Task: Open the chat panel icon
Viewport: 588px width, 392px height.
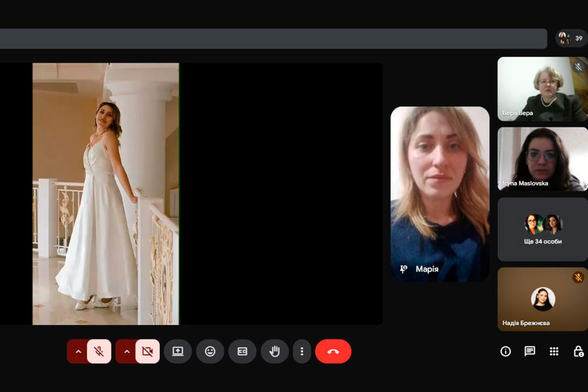Action: click(x=530, y=351)
